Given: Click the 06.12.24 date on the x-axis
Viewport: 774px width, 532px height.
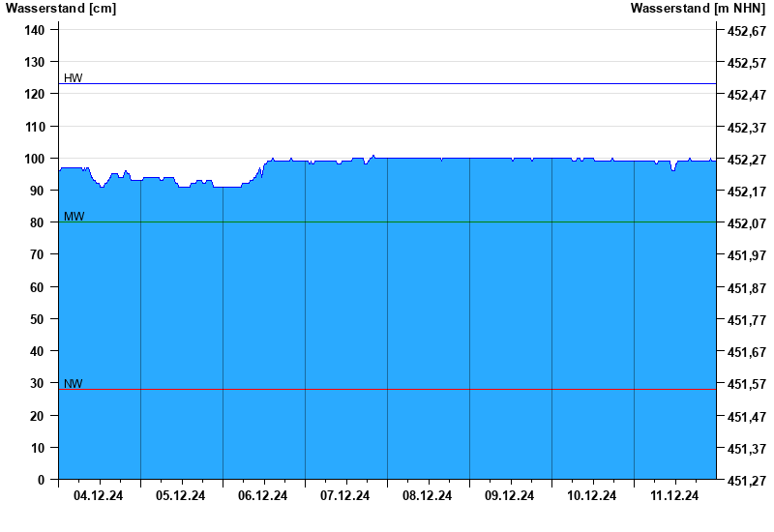Looking at the screenshot, I should 263,495.
